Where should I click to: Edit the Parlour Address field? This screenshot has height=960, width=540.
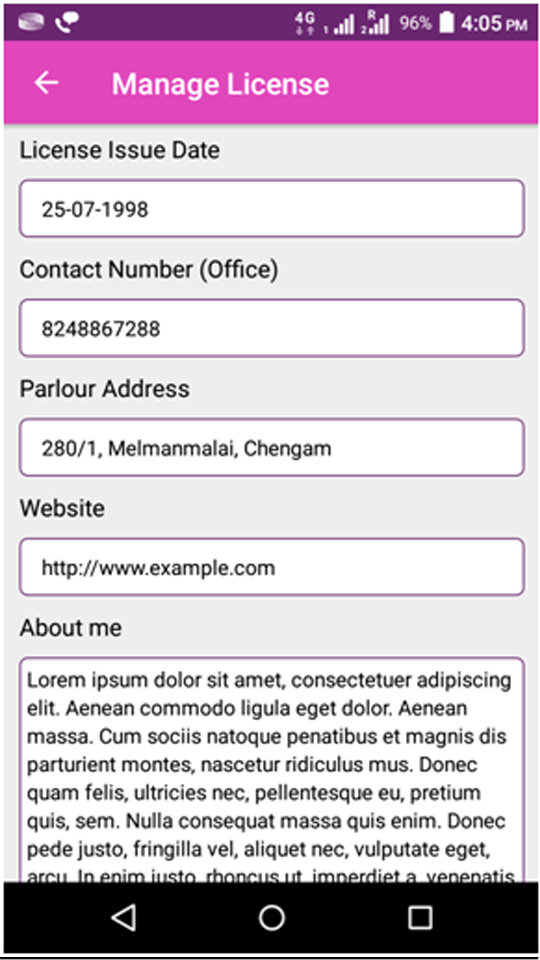271,448
